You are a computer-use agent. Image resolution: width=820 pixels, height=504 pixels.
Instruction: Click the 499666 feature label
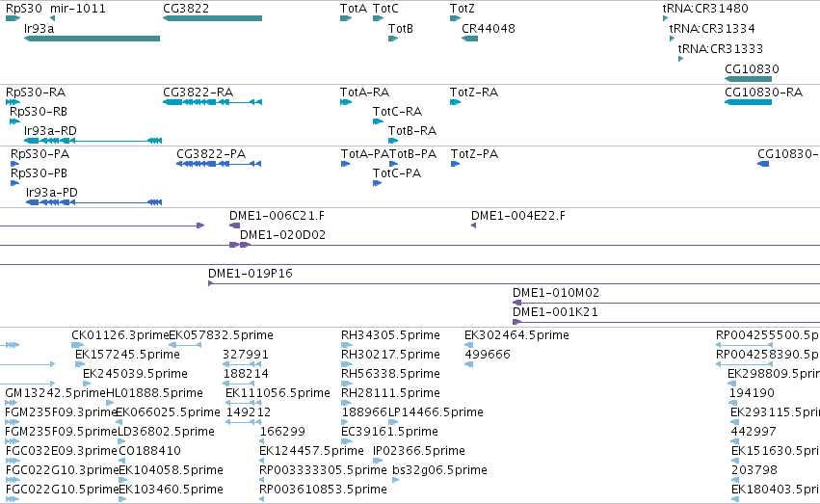[488, 355]
